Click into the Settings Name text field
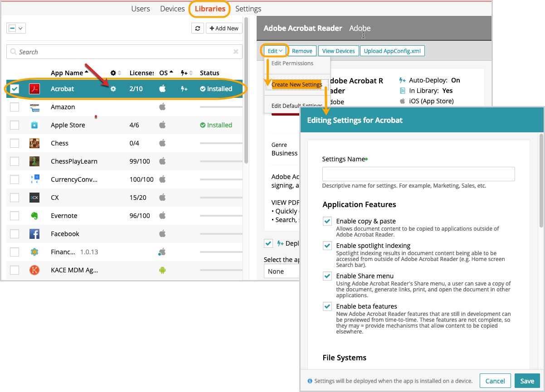 [418, 174]
